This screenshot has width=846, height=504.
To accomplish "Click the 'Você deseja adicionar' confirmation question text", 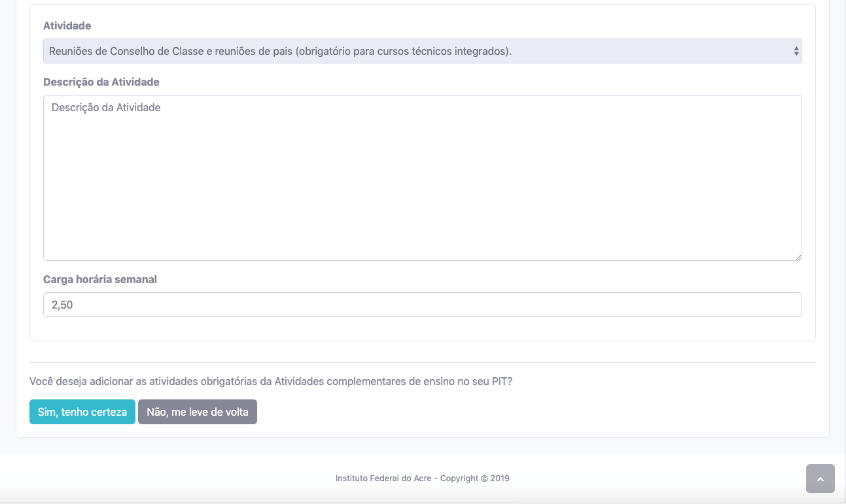I will (x=270, y=381).
